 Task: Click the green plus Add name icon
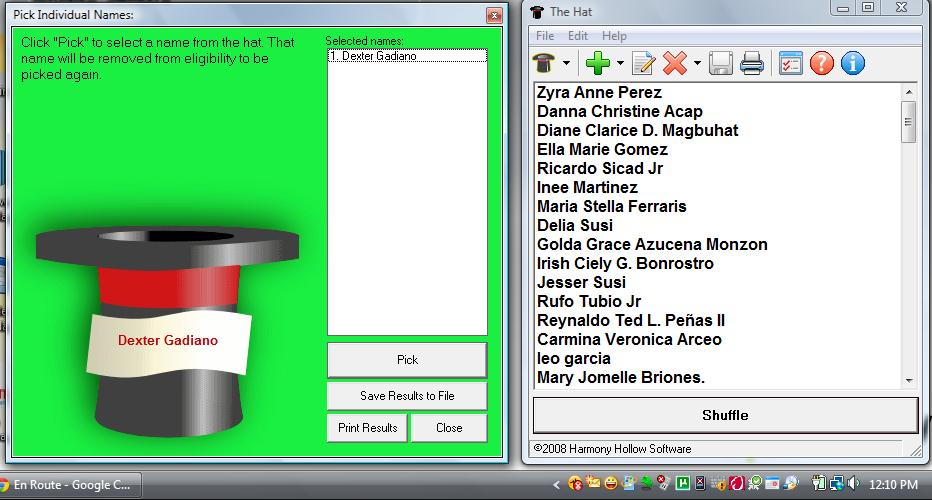598,63
